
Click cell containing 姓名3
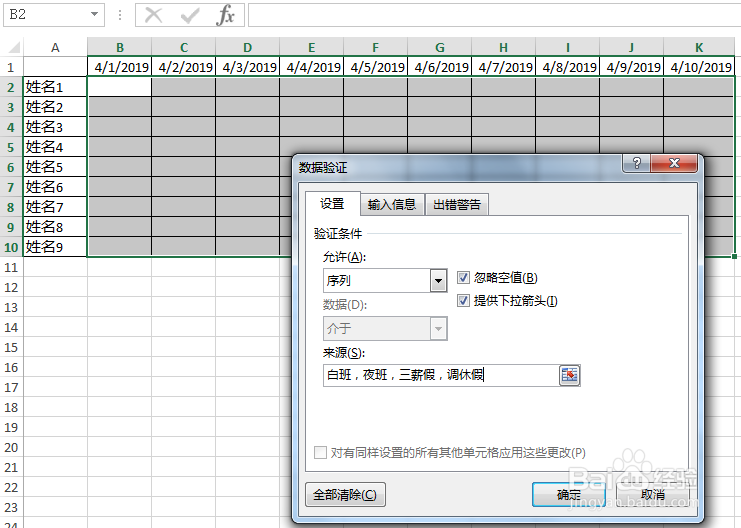point(55,127)
